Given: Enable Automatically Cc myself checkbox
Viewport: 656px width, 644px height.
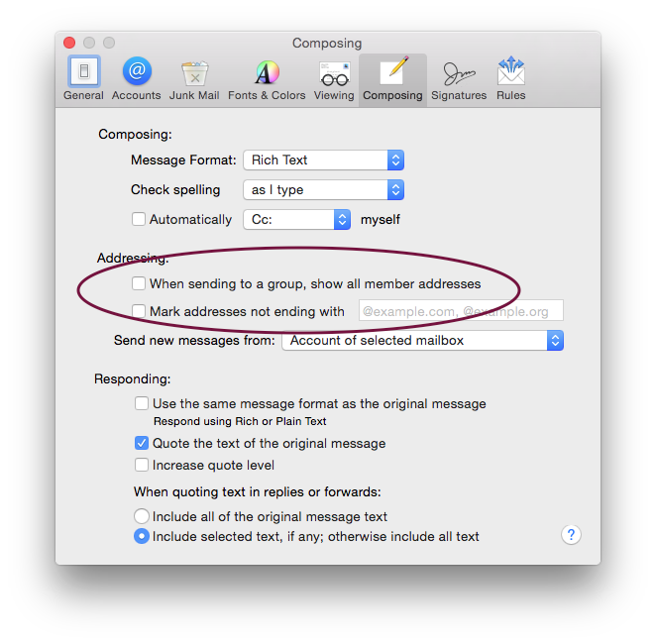Looking at the screenshot, I should tap(139, 219).
